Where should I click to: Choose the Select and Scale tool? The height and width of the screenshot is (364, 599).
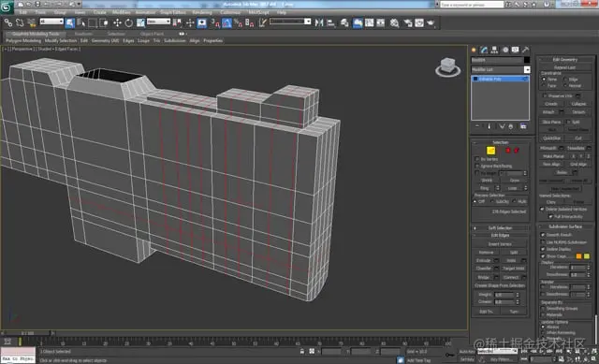point(141,22)
